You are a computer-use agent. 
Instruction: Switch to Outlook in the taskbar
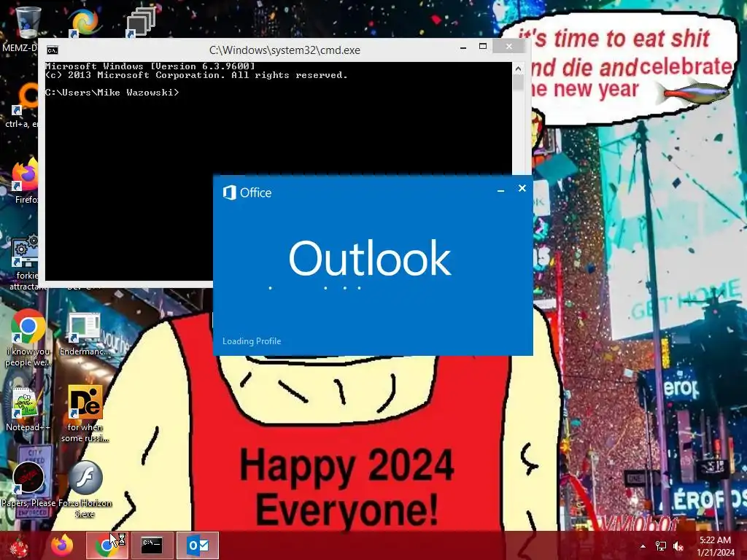(197, 545)
